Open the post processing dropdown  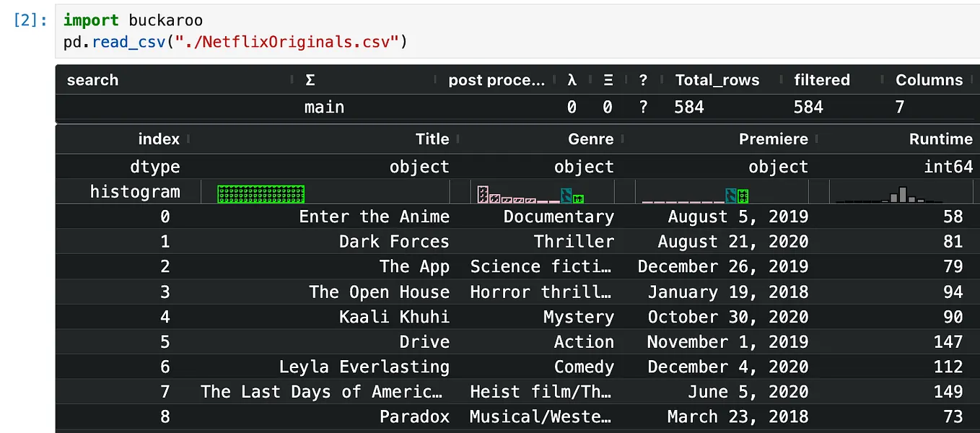coord(496,80)
